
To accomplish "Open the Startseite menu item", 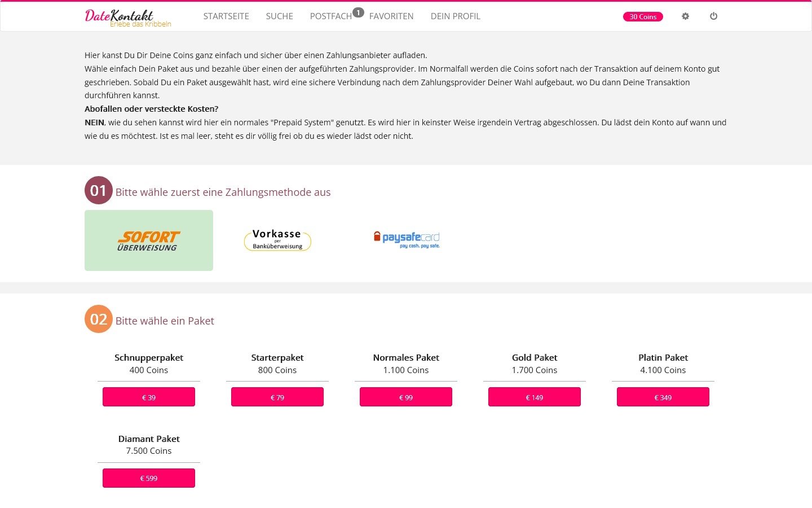I will coord(226,16).
